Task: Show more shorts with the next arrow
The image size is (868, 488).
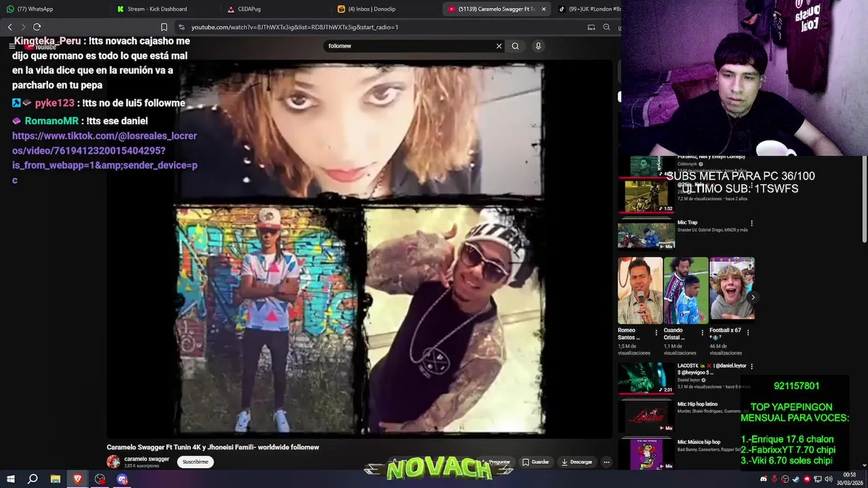Action: [753, 297]
